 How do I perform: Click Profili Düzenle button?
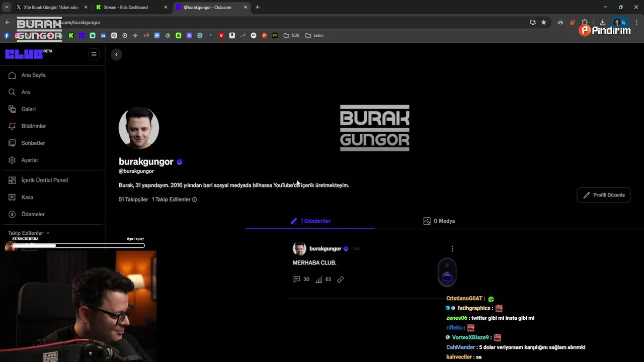(x=604, y=195)
